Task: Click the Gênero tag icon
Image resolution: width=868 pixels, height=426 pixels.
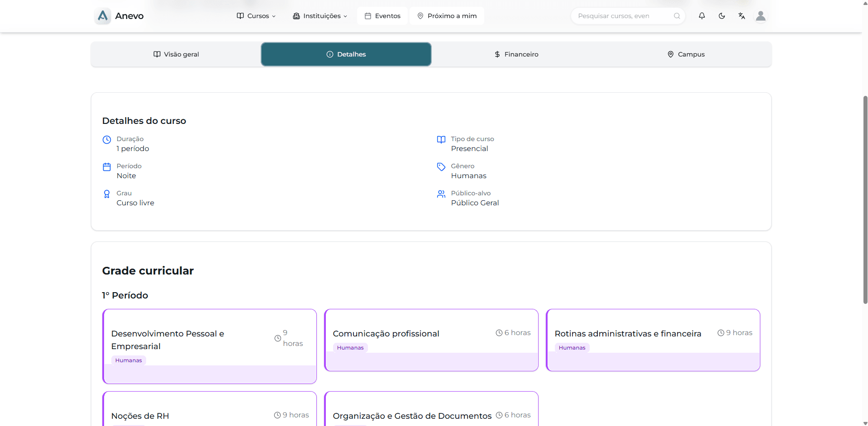Action: tap(441, 167)
